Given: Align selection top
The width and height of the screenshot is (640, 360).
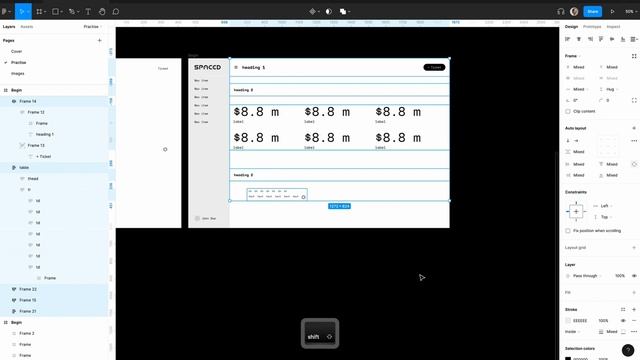Looking at the screenshot, I should click(601, 39).
